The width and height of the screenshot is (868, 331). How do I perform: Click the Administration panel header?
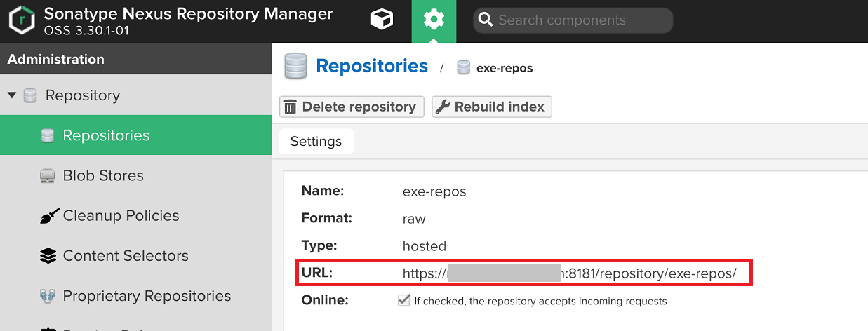click(x=135, y=59)
